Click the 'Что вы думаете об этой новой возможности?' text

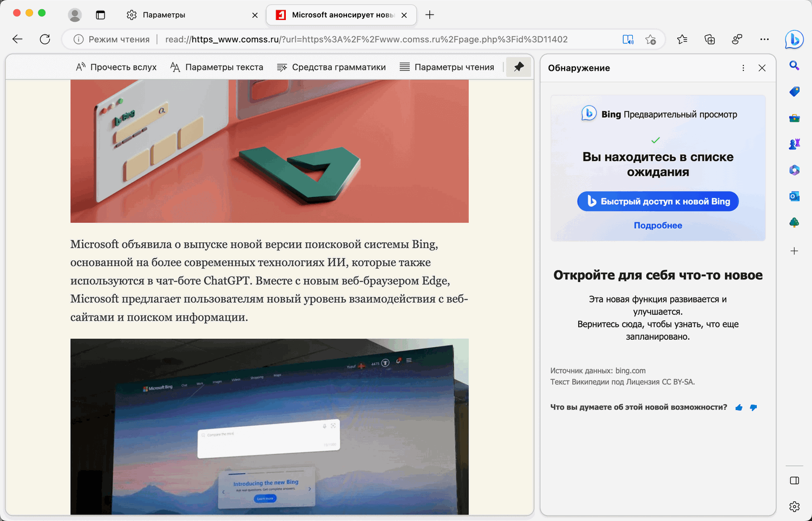pyautogui.click(x=639, y=407)
